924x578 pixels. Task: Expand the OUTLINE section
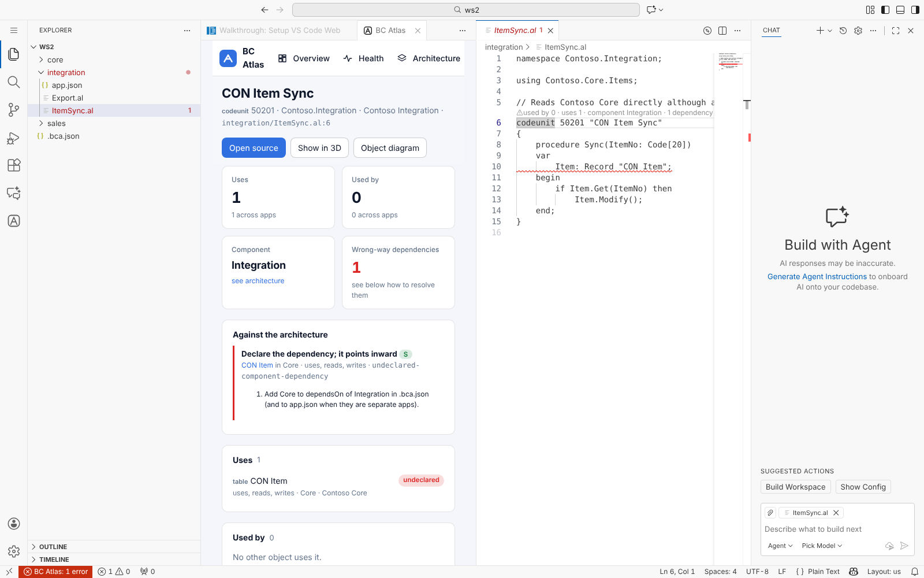pos(114,547)
